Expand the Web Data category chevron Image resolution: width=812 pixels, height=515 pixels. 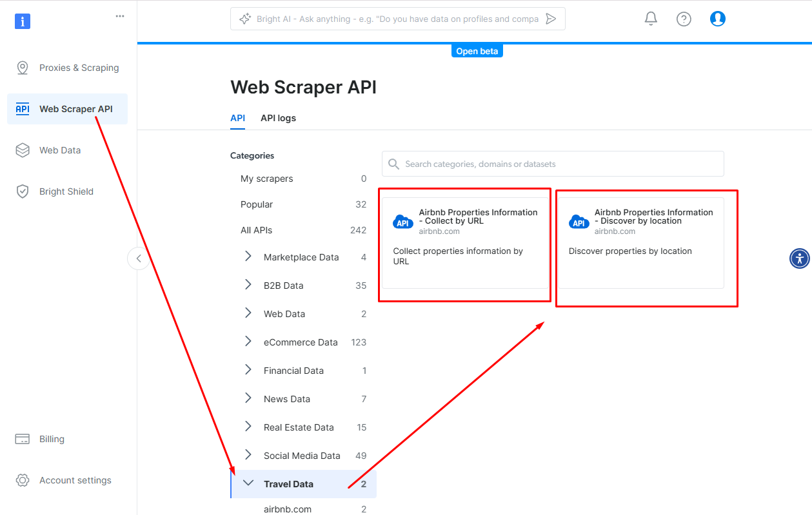[x=248, y=313]
